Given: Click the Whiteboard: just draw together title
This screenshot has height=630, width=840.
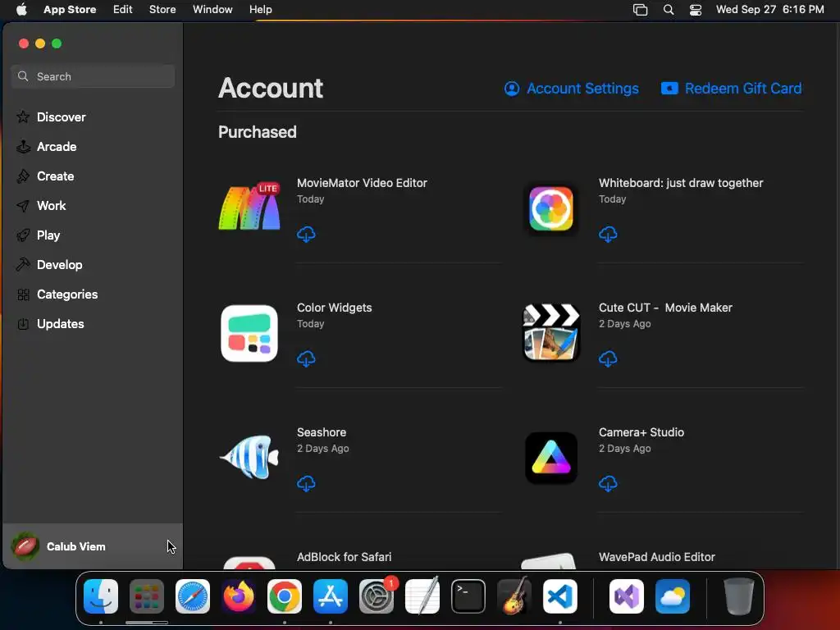Looking at the screenshot, I should coord(680,183).
